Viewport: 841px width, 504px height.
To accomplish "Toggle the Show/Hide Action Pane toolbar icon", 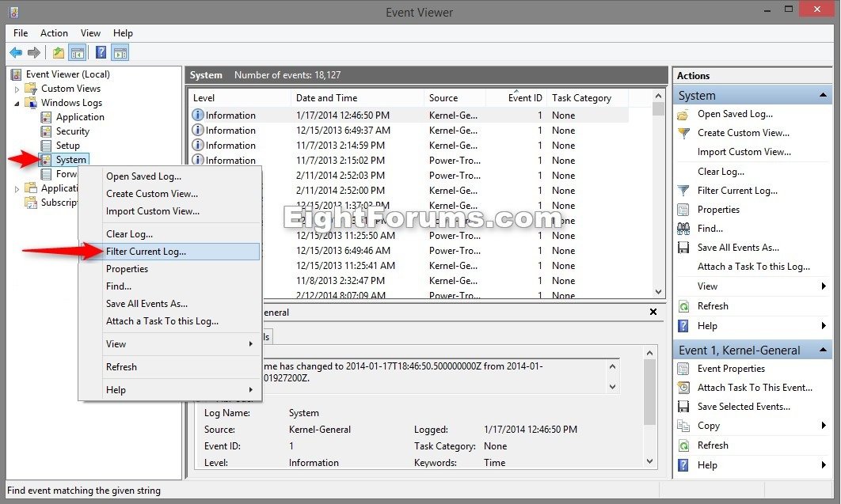I will pos(120,52).
